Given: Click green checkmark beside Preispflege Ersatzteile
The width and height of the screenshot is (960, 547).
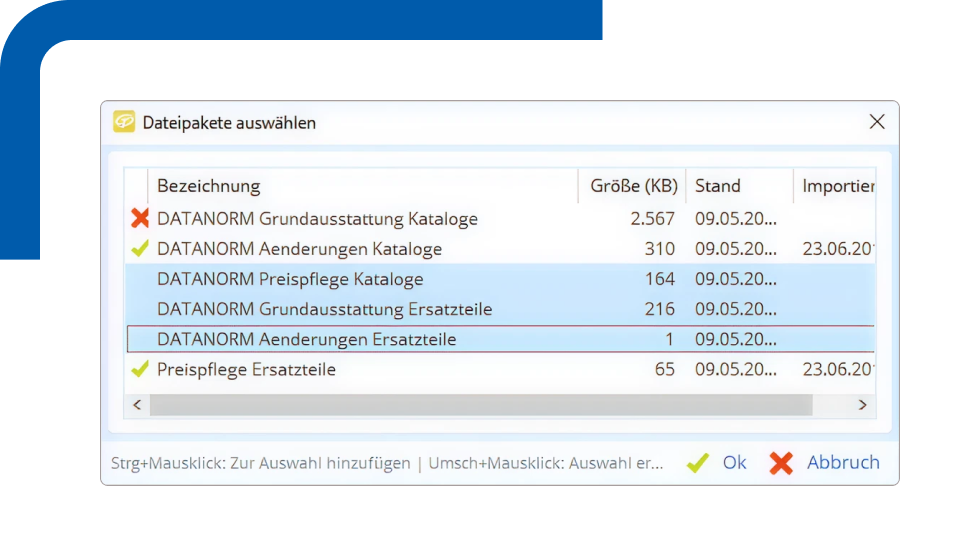Looking at the screenshot, I should (140, 370).
